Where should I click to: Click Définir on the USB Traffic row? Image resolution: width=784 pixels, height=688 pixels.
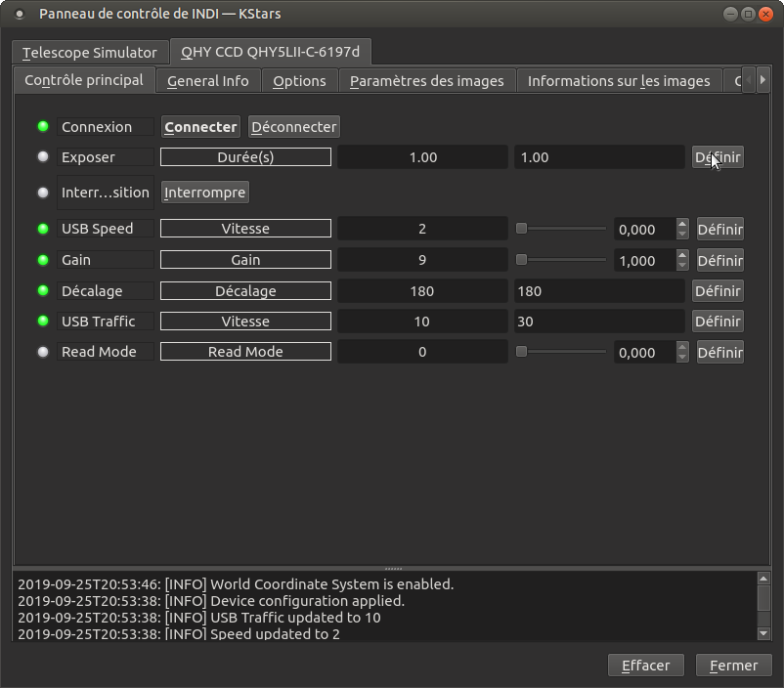(x=718, y=322)
